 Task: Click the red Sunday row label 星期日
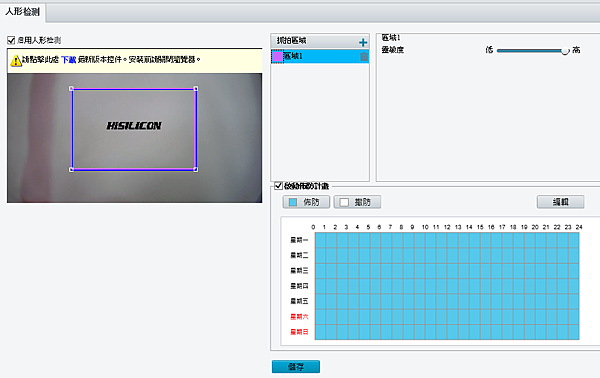(299, 332)
